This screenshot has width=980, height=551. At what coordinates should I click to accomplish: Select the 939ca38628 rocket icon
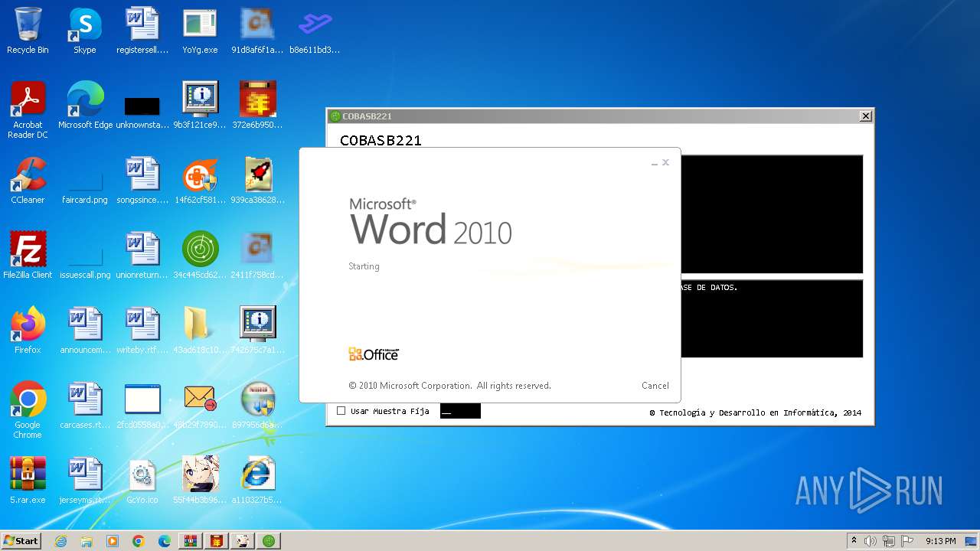click(x=257, y=181)
